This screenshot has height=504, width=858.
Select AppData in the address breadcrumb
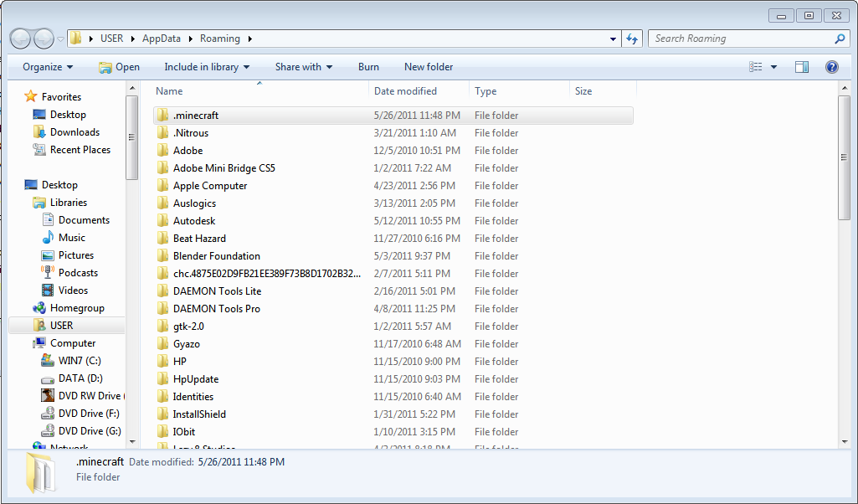[162, 39]
